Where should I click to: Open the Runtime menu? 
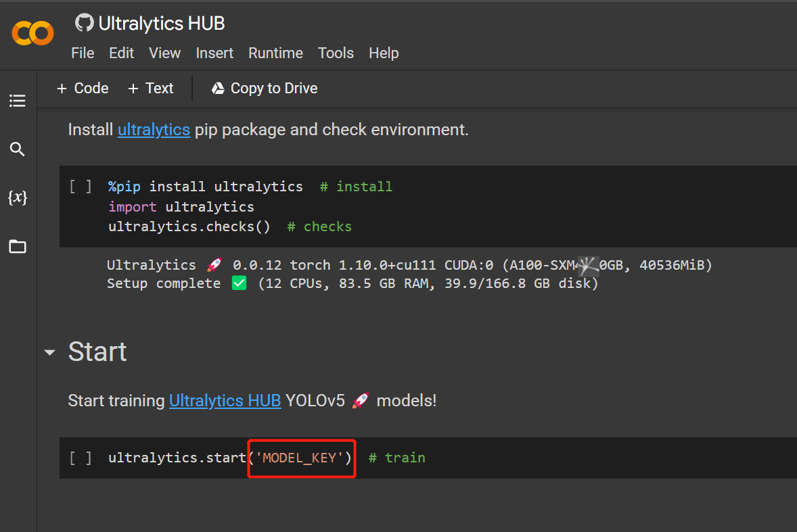pos(275,53)
